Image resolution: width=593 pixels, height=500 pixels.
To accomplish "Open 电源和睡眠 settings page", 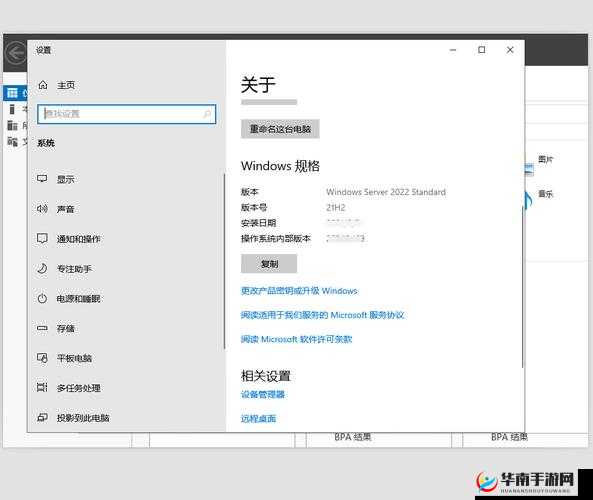I will point(78,299).
